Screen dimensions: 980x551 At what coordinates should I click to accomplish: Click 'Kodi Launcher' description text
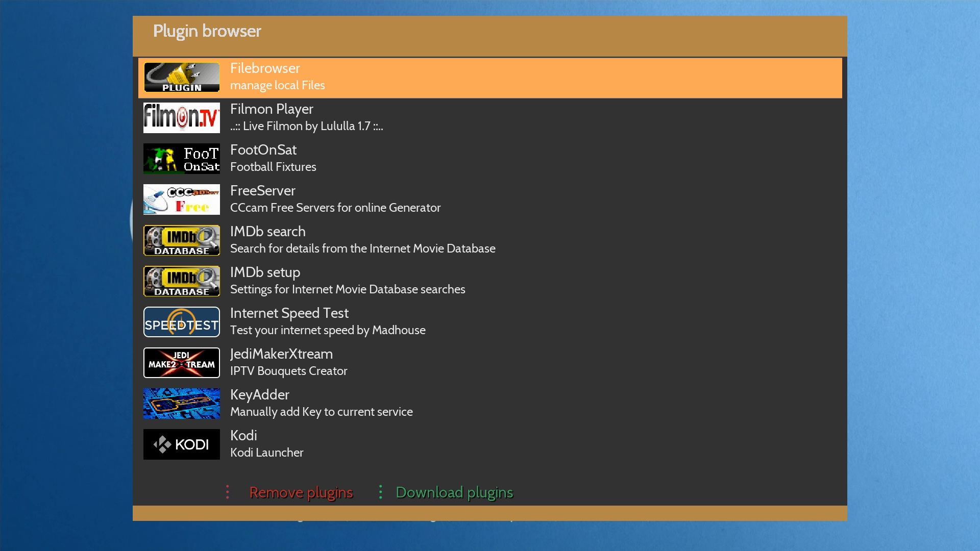[x=266, y=453]
